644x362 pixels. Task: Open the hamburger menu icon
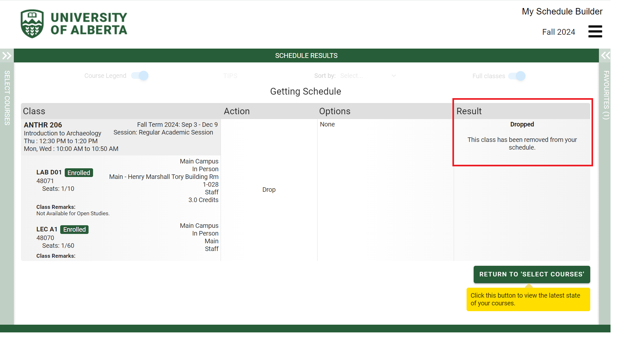point(595,32)
